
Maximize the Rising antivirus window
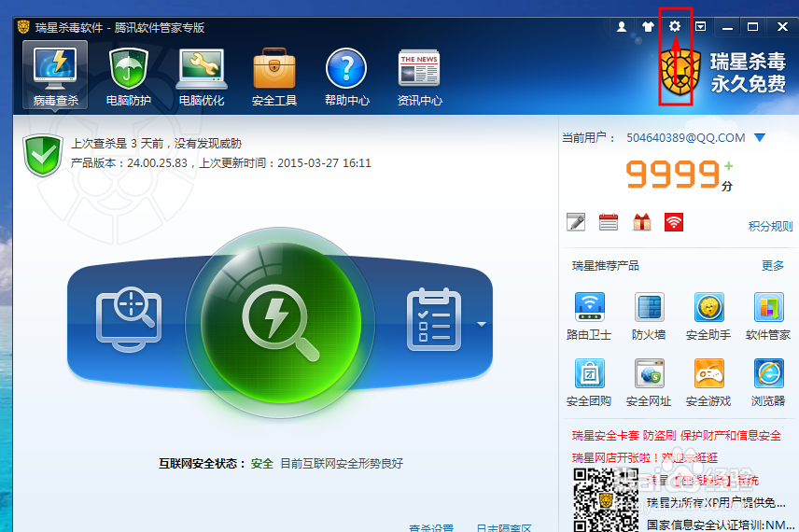pyautogui.click(x=752, y=27)
